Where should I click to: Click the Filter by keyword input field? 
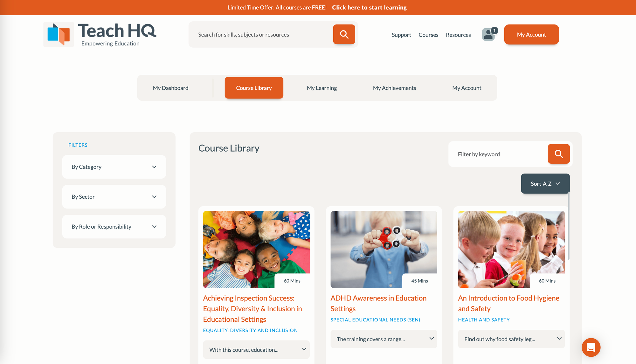coord(498,154)
